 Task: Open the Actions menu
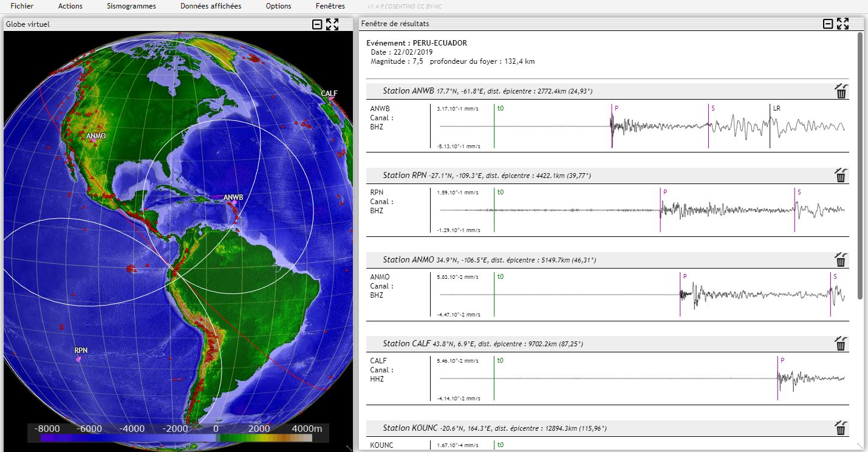point(70,6)
